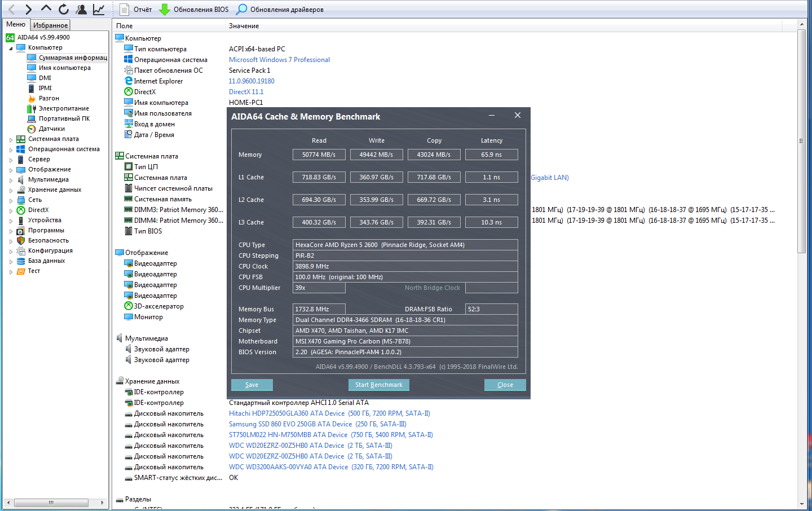Open the Samsung SSD 860 EVO link
Screen dimensions: 812x511
point(317,424)
